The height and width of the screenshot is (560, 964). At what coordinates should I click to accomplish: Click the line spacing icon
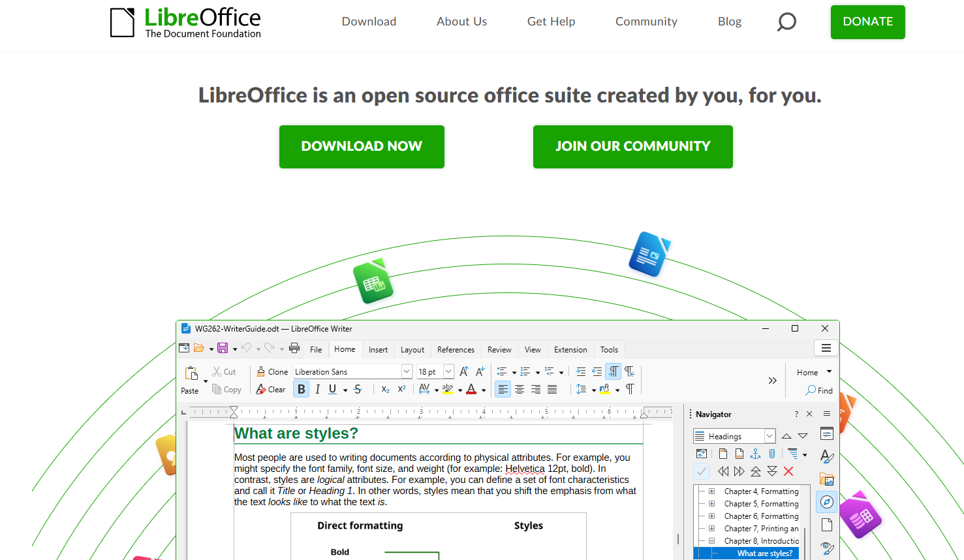point(581,389)
